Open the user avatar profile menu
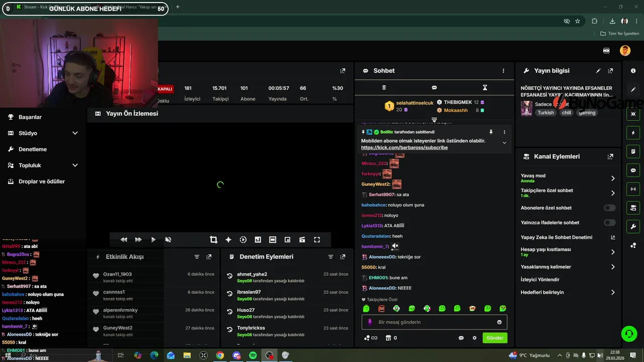The image size is (644, 362). [625, 50]
